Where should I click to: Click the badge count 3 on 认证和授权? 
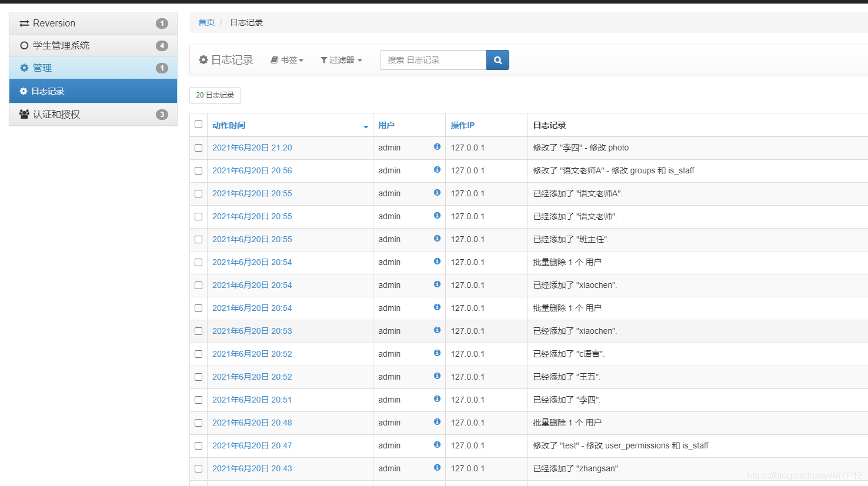[162, 115]
